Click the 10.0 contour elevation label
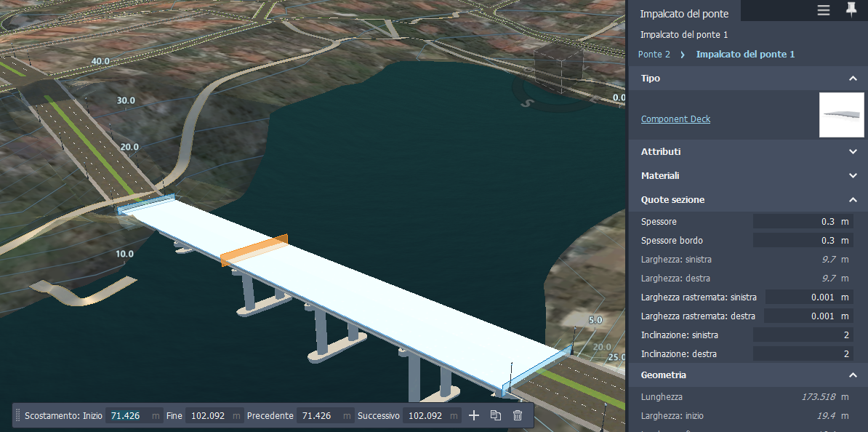The image size is (868, 432). pos(124,254)
